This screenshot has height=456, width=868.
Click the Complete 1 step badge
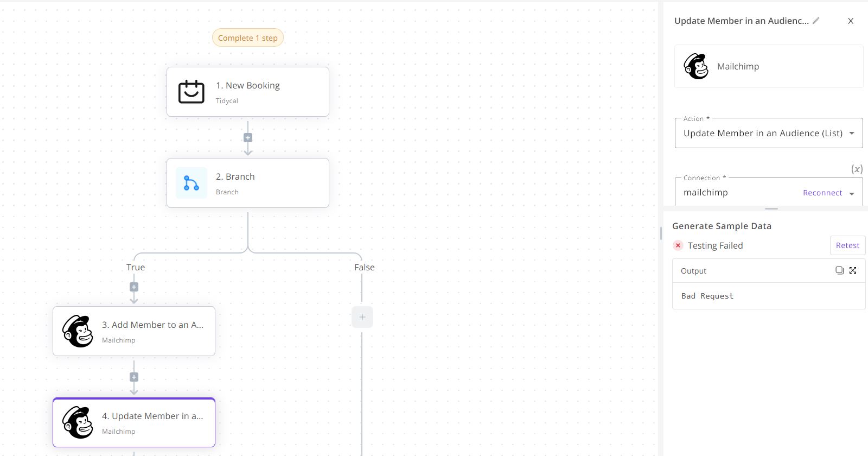(248, 38)
